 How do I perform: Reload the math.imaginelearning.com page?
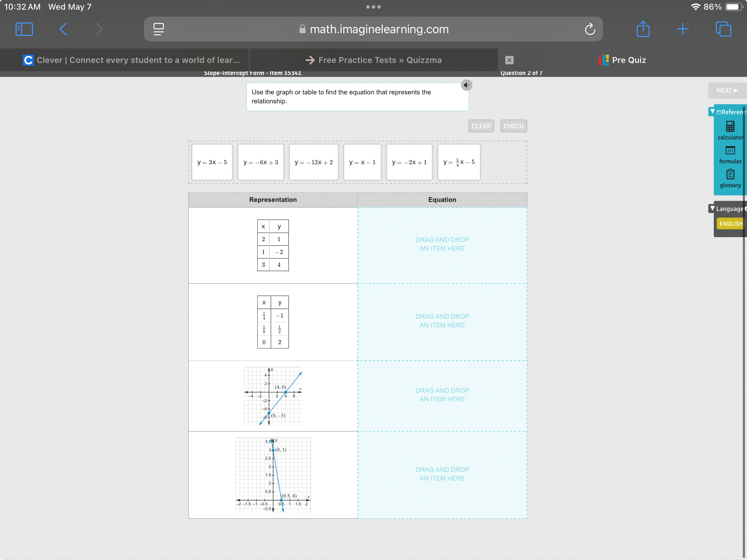(x=590, y=29)
